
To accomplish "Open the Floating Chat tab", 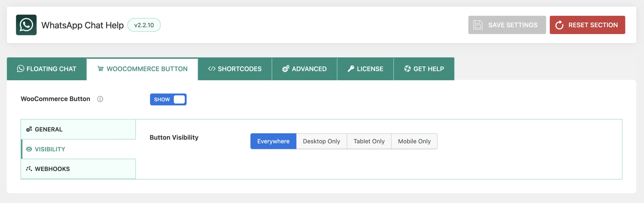I will coord(47,69).
